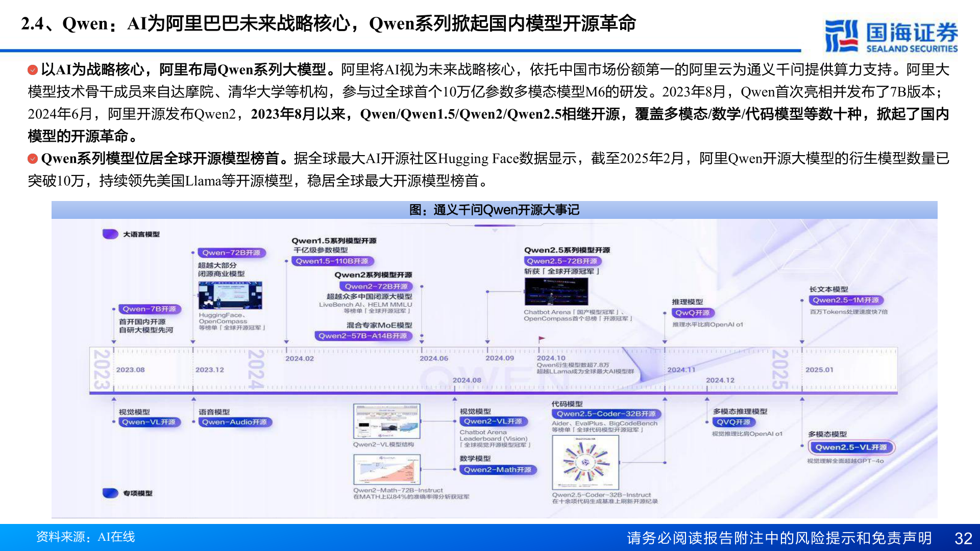Open the Qwen2.5 launch event photo thumbnail

556,291
